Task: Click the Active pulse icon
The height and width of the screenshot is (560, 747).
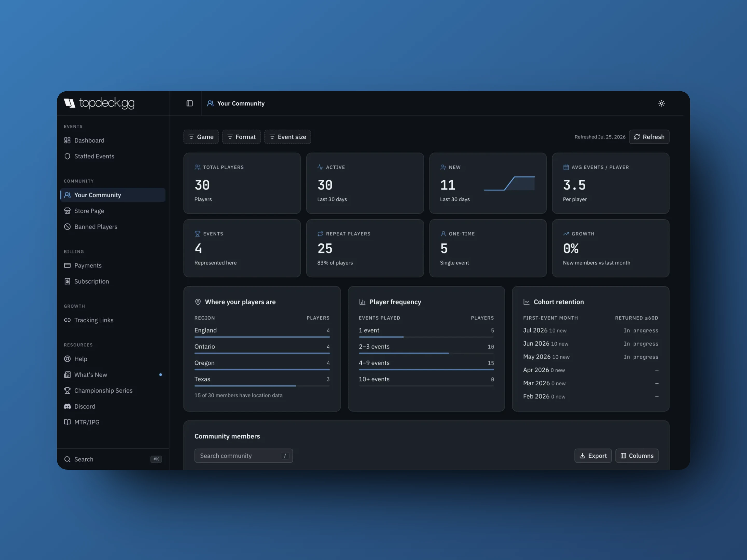Action: (320, 167)
